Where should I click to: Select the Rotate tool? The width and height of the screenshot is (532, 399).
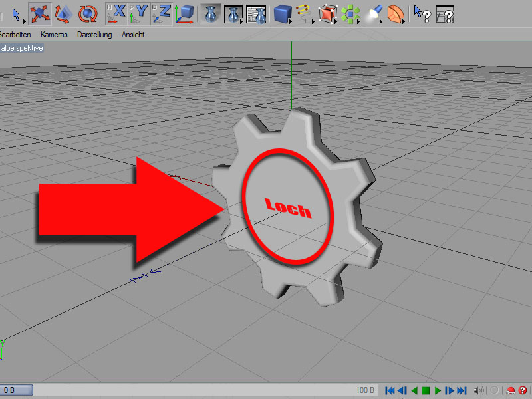pyautogui.click(x=88, y=14)
